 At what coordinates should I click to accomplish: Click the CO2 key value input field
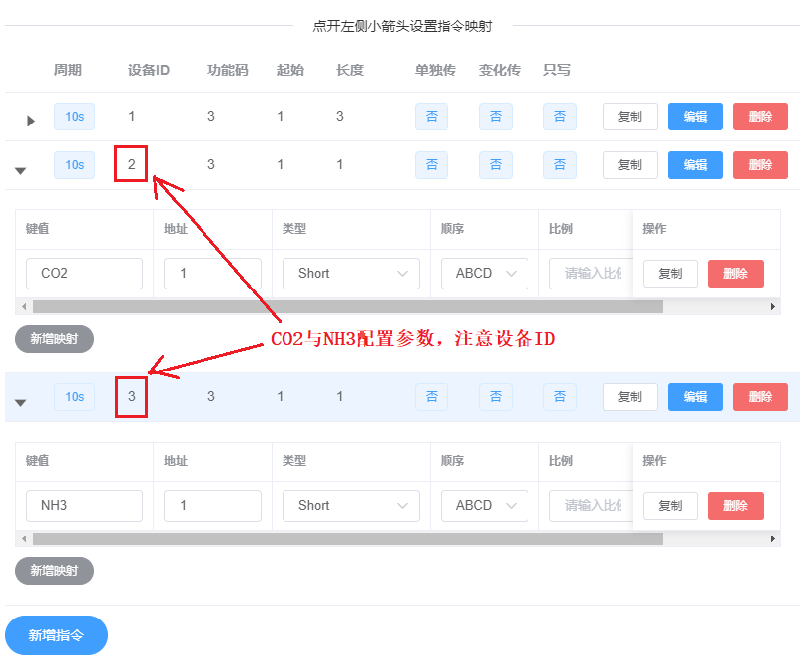pos(84,274)
